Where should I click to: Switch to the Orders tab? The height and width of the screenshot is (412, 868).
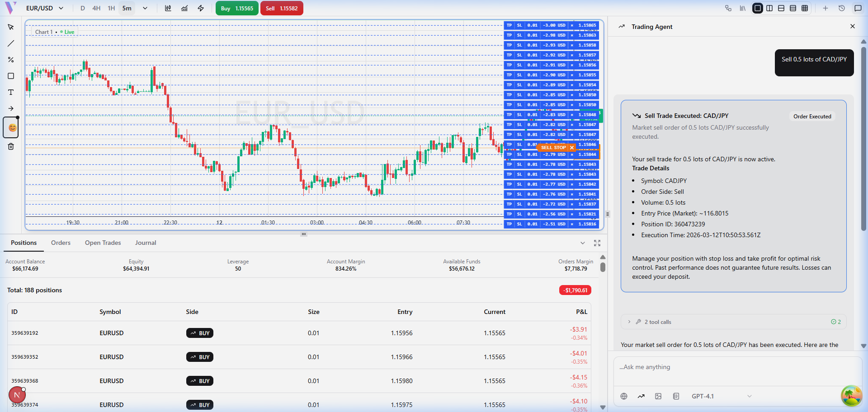61,243
